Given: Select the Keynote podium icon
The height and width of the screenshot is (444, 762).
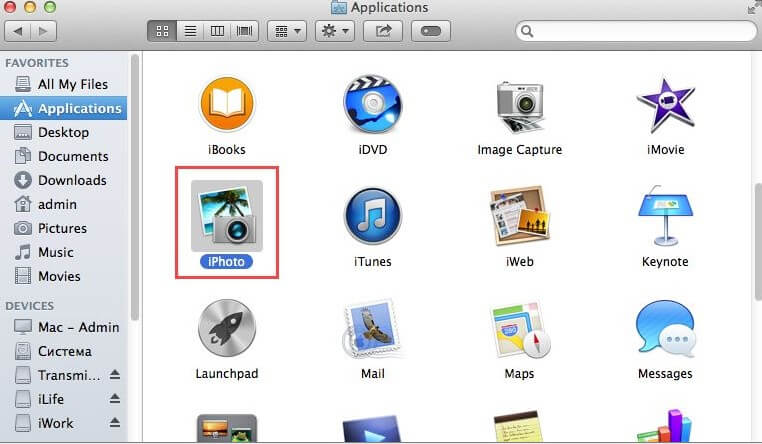Looking at the screenshot, I should tap(665, 216).
